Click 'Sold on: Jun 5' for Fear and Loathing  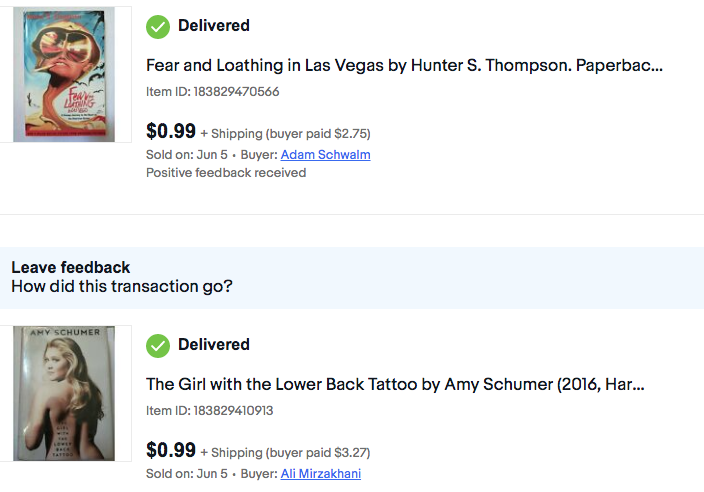click(x=187, y=155)
